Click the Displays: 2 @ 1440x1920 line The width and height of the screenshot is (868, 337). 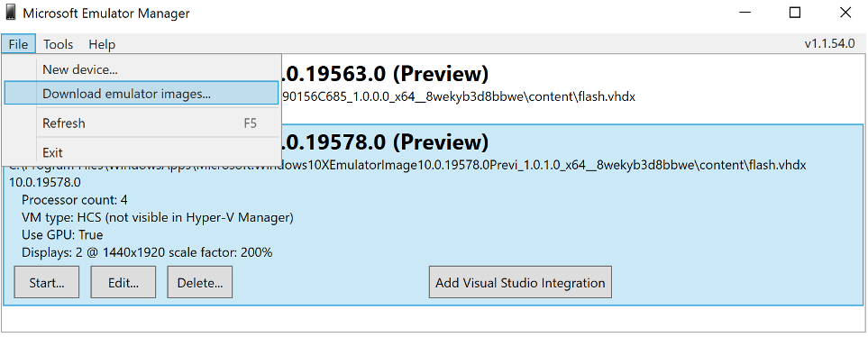coord(147,253)
